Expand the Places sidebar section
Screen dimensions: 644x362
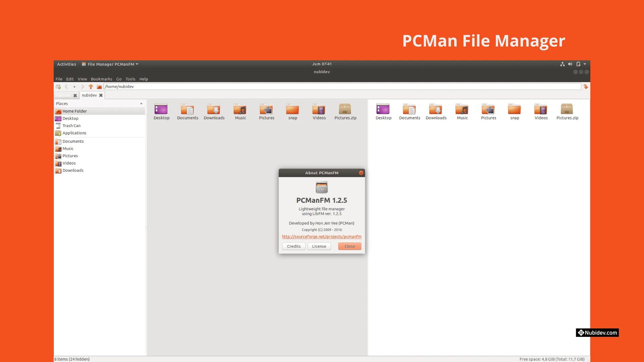(x=141, y=104)
